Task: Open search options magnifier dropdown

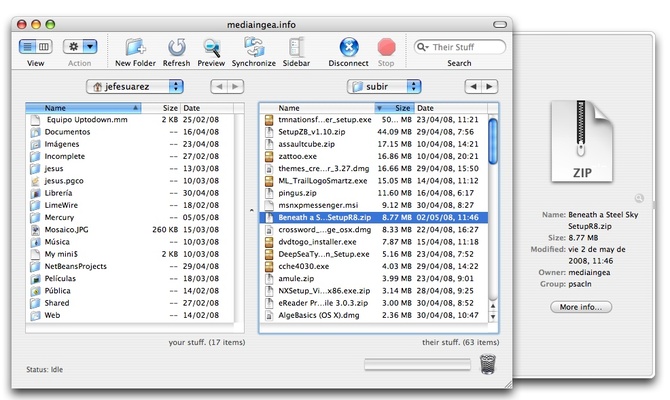Action: pyautogui.click(x=423, y=47)
